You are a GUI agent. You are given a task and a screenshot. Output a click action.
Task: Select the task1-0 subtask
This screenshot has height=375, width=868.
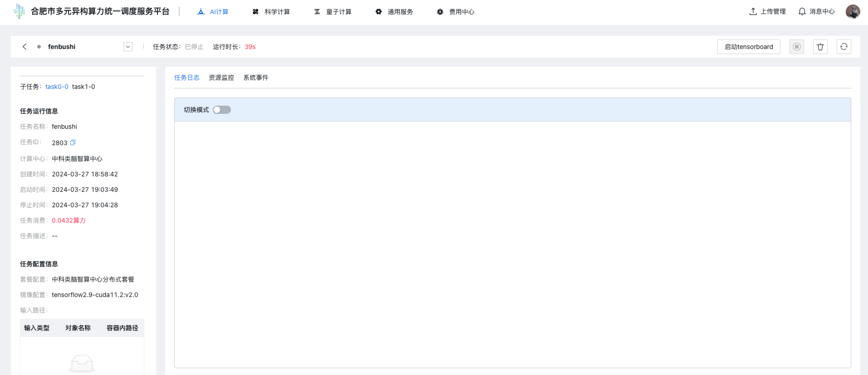tap(83, 87)
